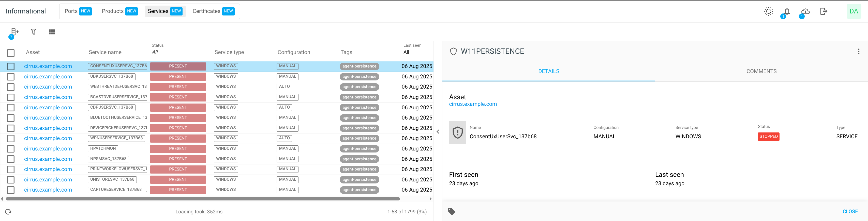Click the logout icon
868x221 pixels.
click(x=824, y=11)
